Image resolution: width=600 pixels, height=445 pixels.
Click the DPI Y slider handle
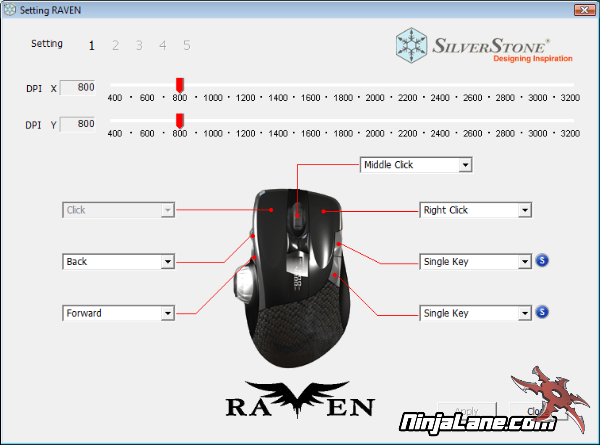point(179,121)
